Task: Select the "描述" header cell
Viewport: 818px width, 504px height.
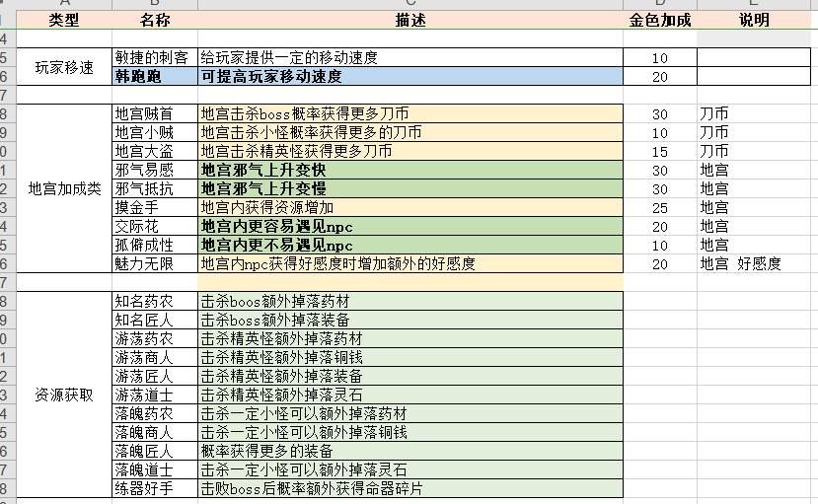Action: [409, 20]
